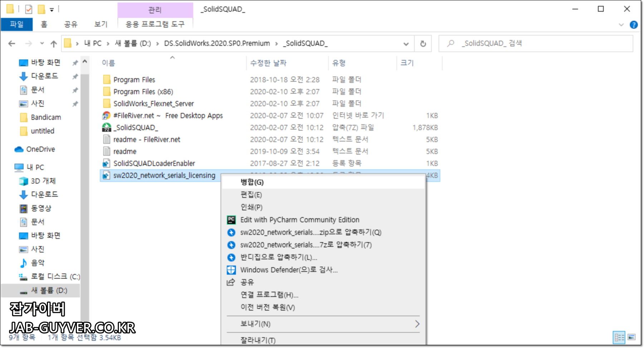
Task: Choose 반디집으로 압축하기(L)... option
Action: pos(323,257)
